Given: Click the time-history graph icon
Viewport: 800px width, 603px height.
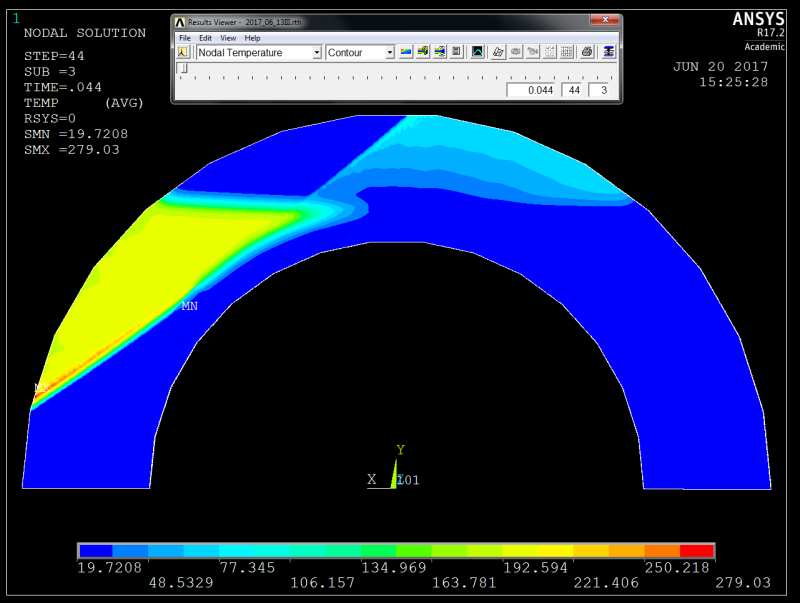Looking at the screenshot, I should [x=477, y=52].
